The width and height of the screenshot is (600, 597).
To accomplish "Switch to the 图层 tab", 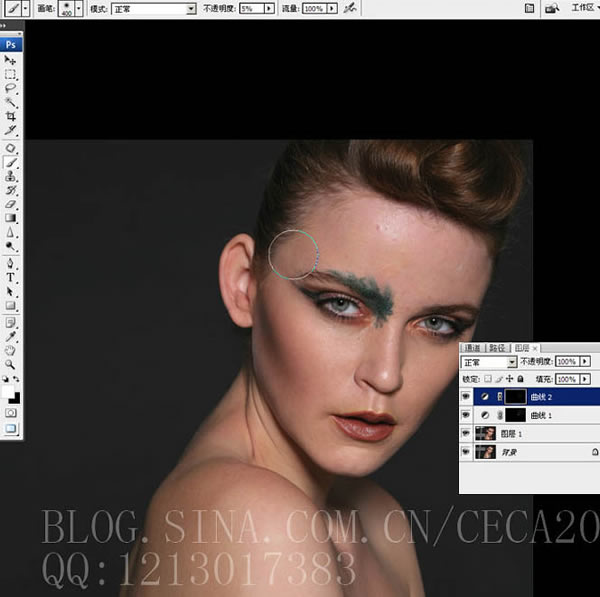I will click(522, 348).
